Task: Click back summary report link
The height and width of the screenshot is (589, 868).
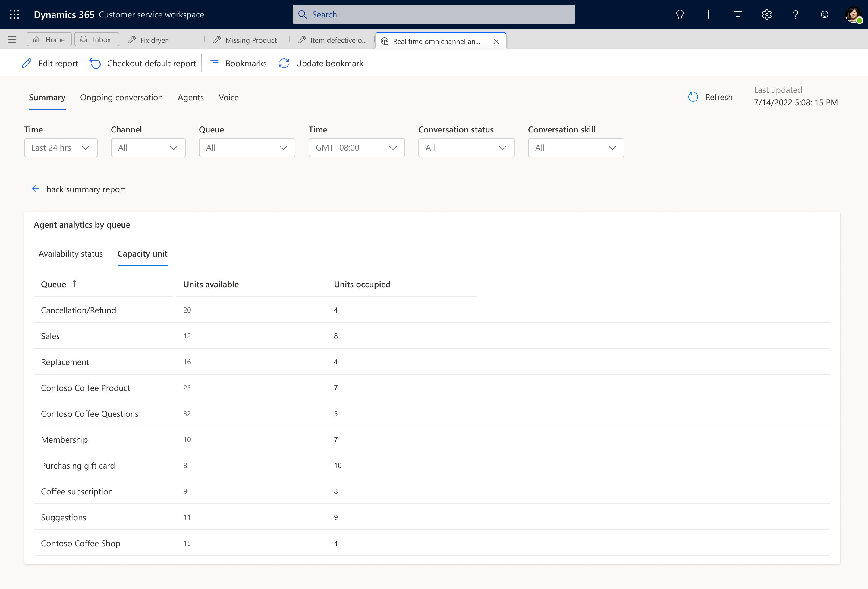Action: (x=78, y=189)
